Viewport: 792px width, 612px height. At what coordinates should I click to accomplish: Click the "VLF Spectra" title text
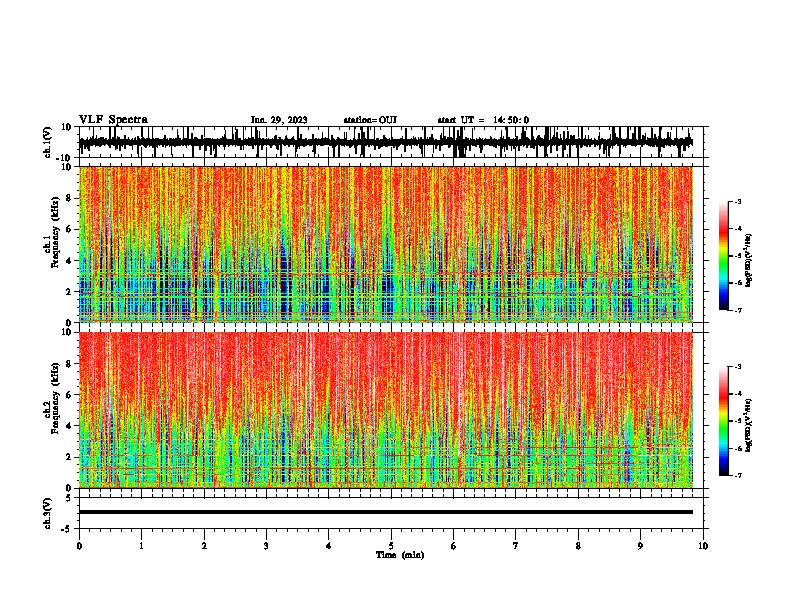point(113,120)
